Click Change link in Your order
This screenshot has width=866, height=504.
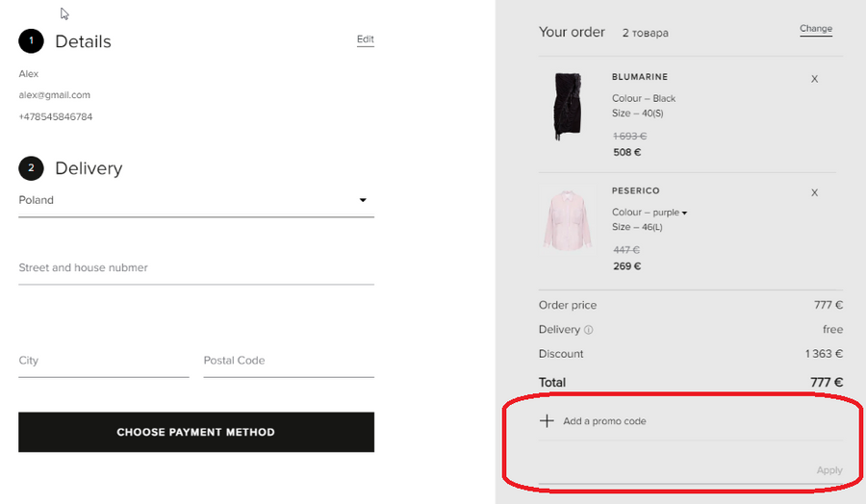(815, 29)
